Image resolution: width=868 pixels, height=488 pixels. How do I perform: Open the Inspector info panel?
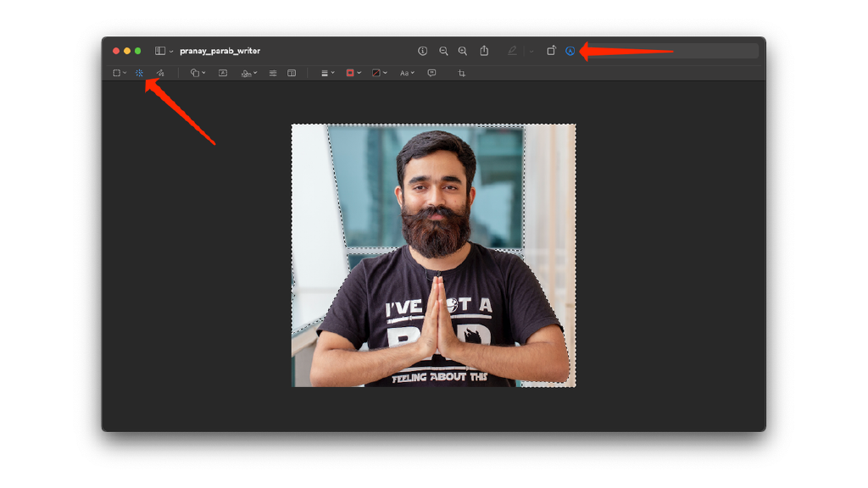coord(423,51)
